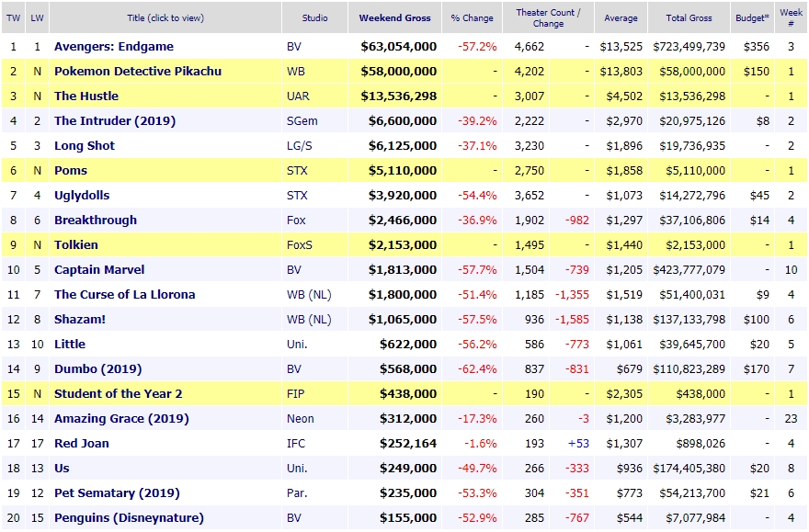
Task: Click WB studio in Pokemon Detective Pikachu row
Action: tap(296, 71)
